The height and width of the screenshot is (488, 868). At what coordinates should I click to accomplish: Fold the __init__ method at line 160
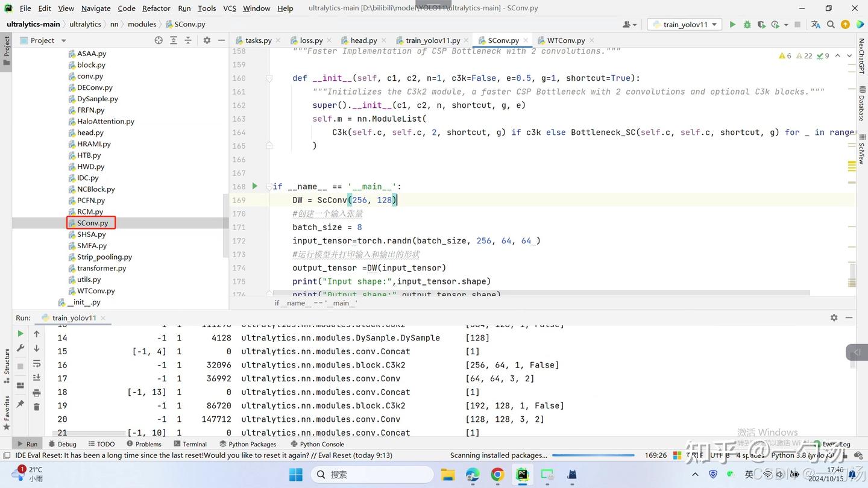271,78
